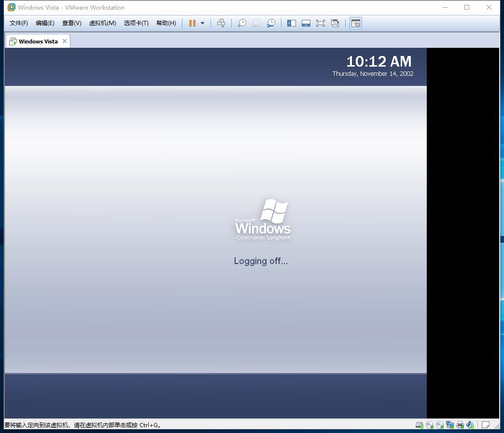Open the 虚拟机(M) menu
The width and height of the screenshot is (504, 433).
[102, 23]
